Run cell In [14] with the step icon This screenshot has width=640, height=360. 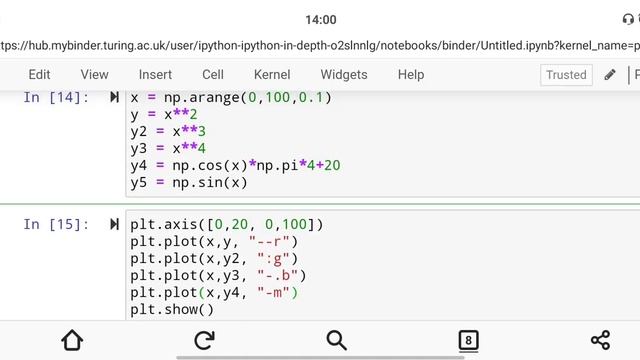[x=114, y=97]
